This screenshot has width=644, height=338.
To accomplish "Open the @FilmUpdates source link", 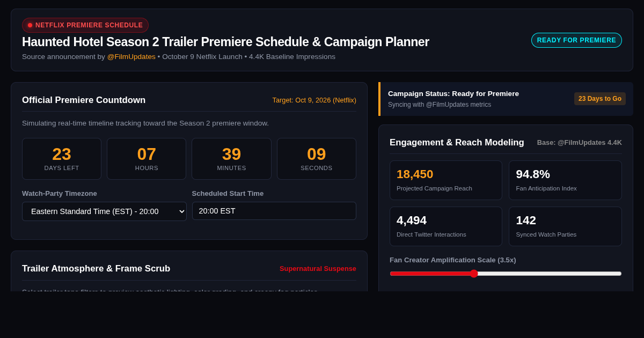I will pyautogui.click(x=131, y=57).
